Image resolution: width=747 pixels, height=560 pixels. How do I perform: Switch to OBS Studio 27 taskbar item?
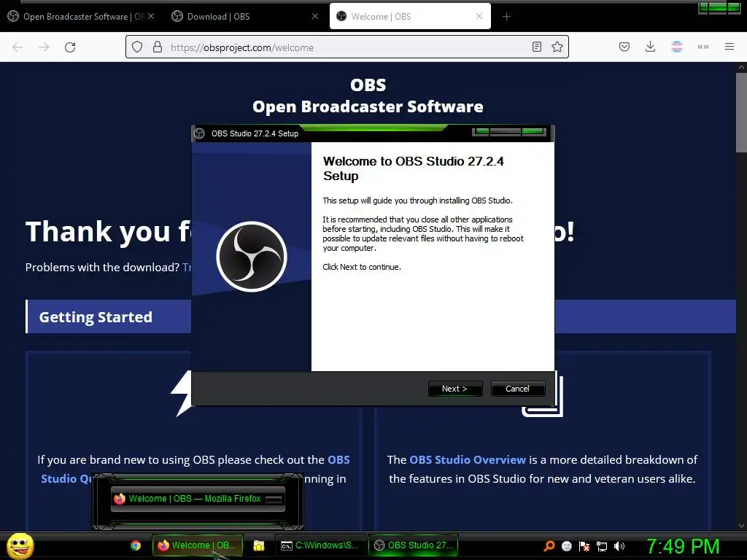pos(413,545)
